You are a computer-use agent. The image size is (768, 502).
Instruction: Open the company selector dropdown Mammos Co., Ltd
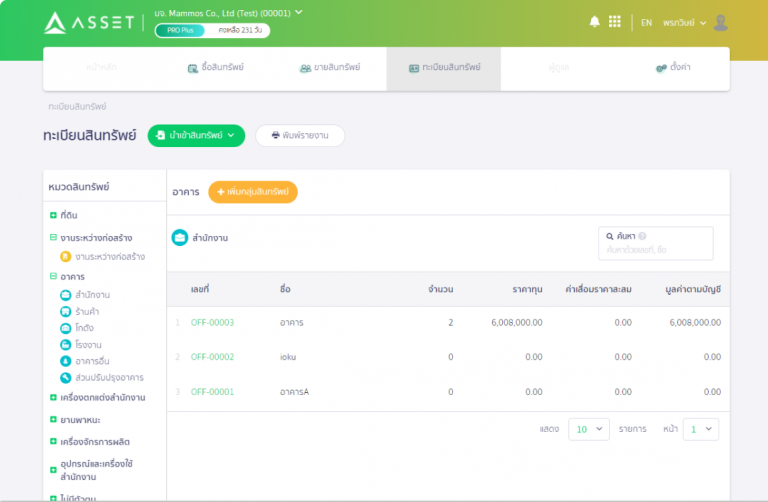(228, 13)
